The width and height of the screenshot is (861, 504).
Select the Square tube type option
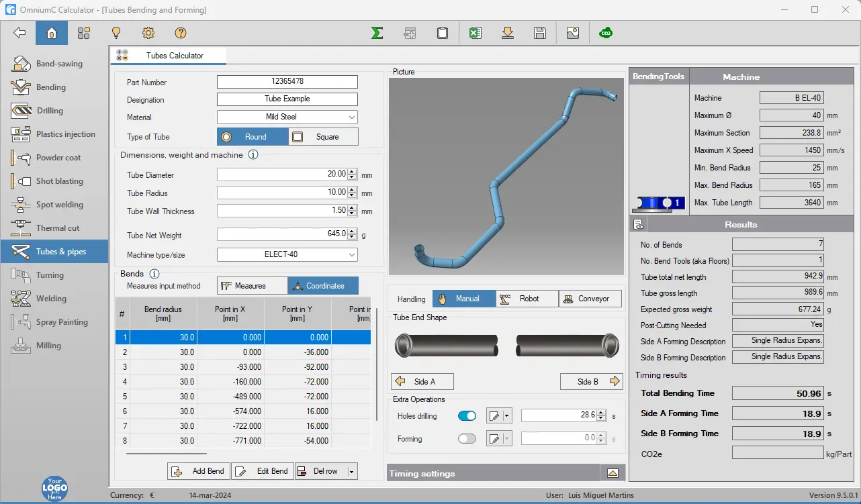323,137
